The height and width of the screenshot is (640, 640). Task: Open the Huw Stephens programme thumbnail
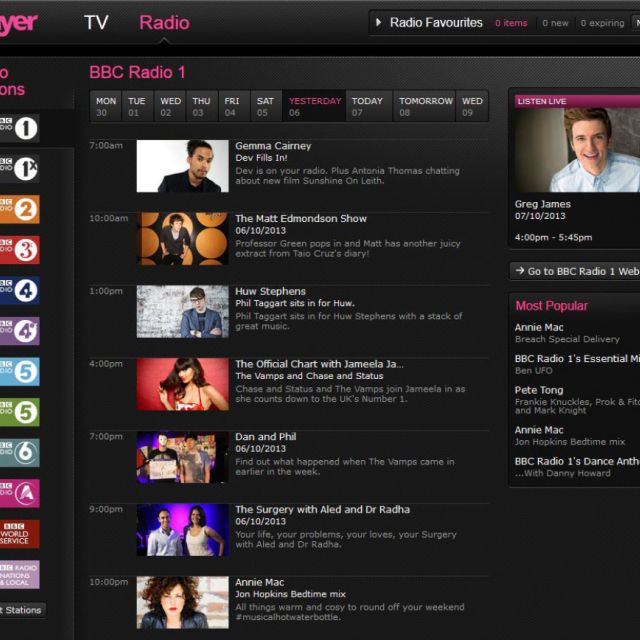(x=182, y=311)
